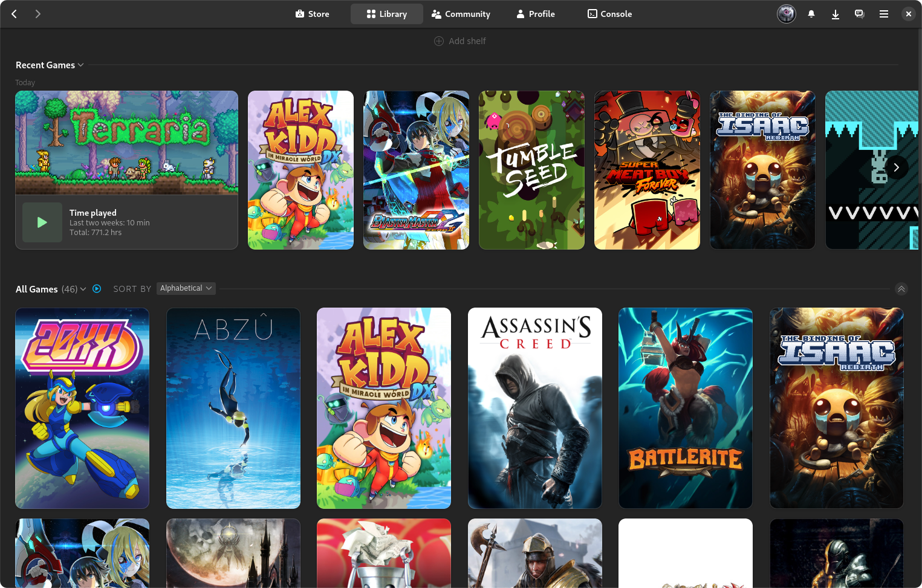Open the 20XX game cover
This screenshot has height=588, width=922.
[x=82, y=408]
